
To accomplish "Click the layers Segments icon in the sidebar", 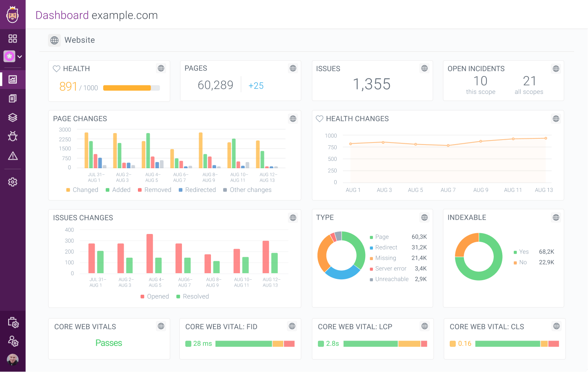I will pyautogui.click(x=13, y=117).
